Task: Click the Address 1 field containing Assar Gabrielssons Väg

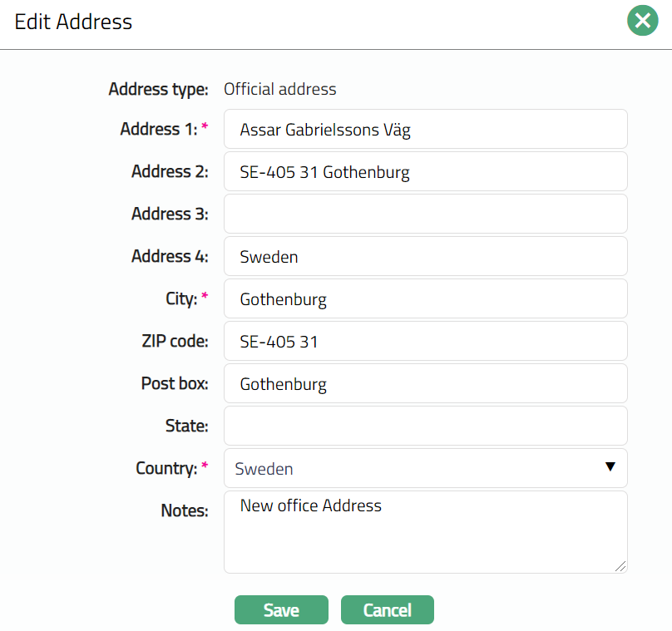Action: [x=425, y=130]
